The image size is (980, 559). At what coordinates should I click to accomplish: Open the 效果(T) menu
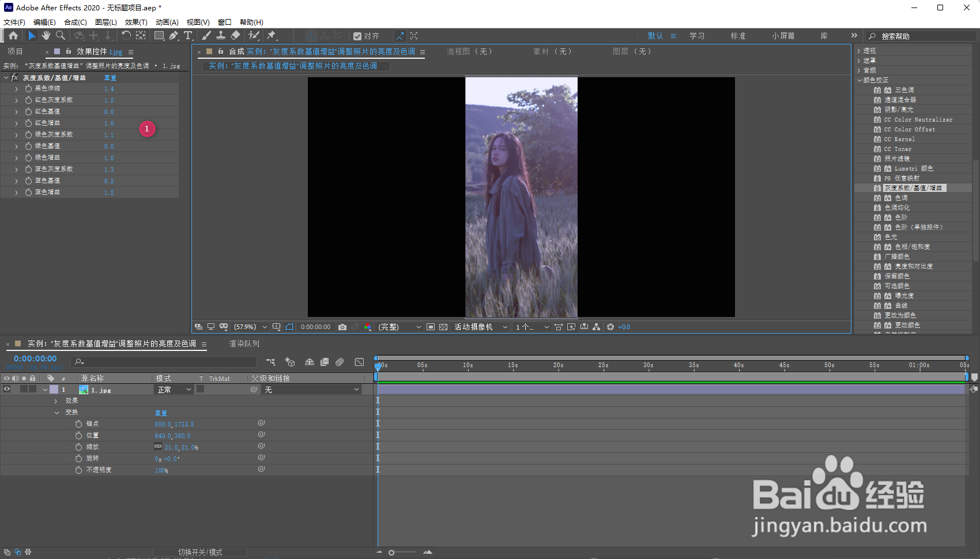coord(136,22)
